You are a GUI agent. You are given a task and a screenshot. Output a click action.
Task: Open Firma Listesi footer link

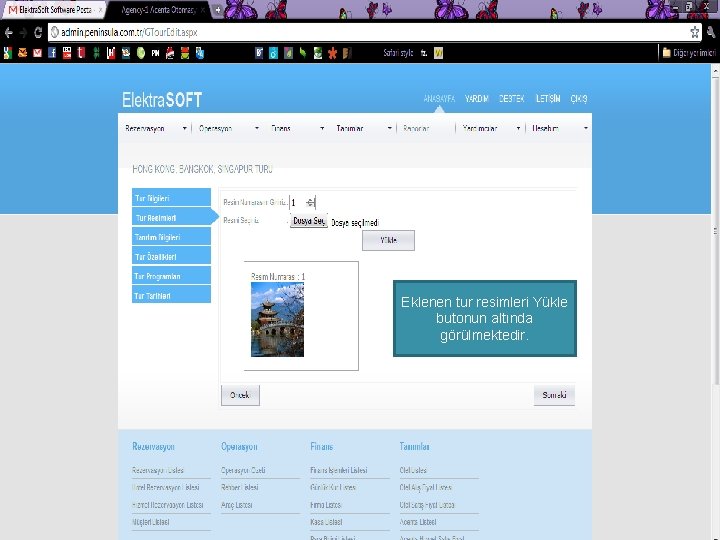326,505
